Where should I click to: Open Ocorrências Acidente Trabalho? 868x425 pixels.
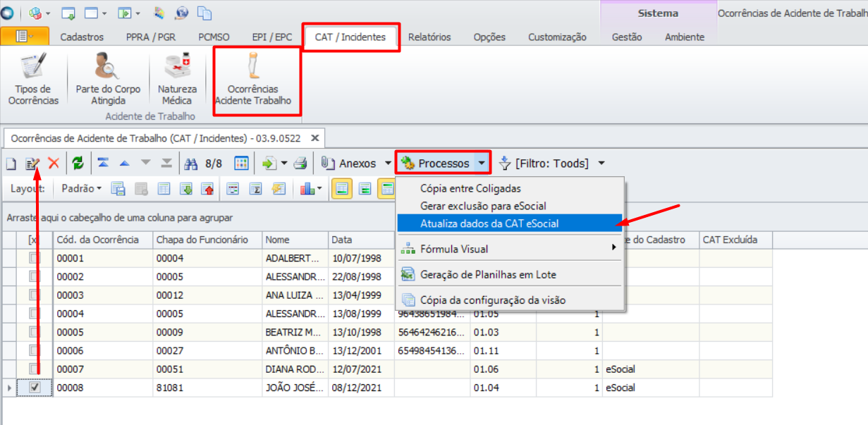tap(252, 80)
